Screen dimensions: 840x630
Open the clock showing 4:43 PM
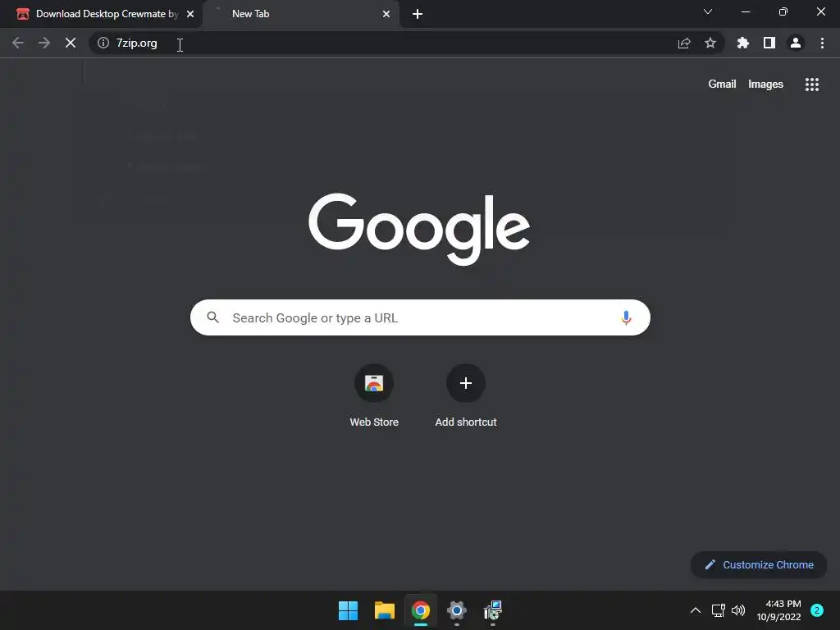778,610
